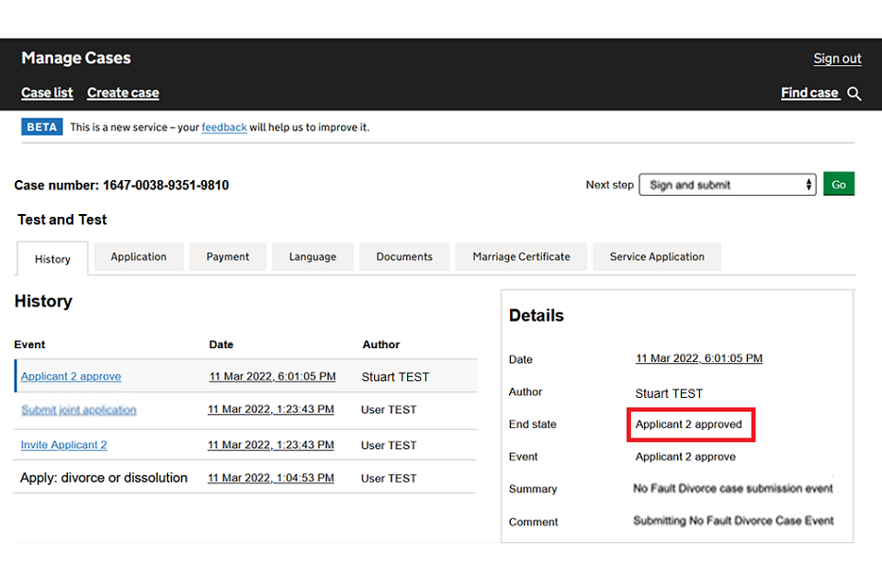Click the search magnifier icon
Screen dimensions: 882x588
(x=854, y=94)
